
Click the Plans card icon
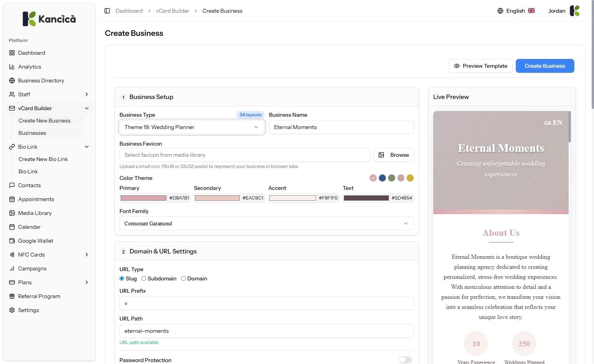(12, 282)
